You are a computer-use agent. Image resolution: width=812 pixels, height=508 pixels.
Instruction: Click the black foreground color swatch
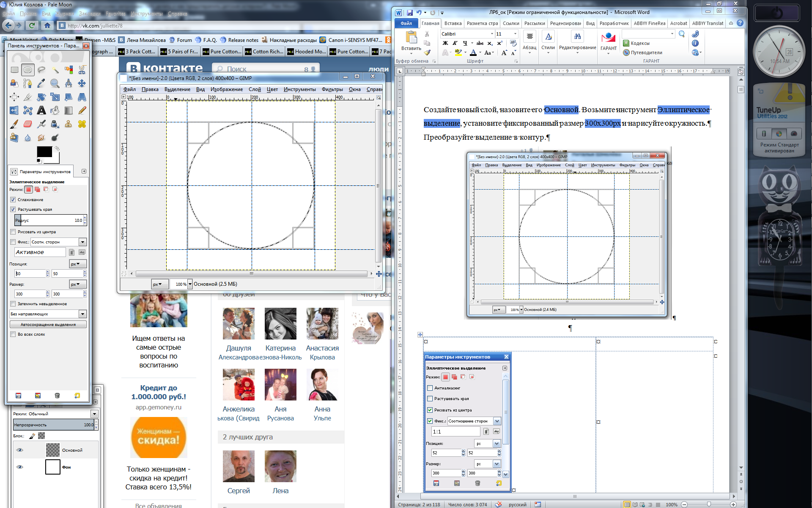44,152
